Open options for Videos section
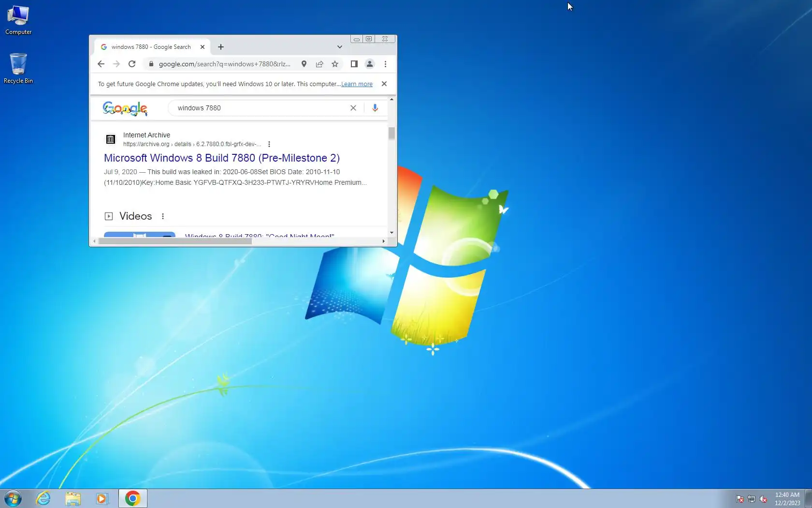 (x=163, y=216)
